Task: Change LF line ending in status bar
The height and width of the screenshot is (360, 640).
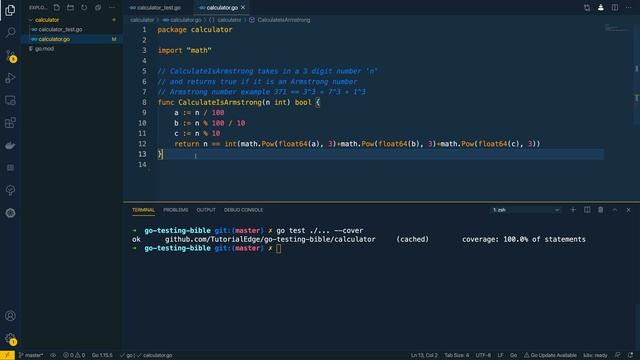Action: pos(500,355)
